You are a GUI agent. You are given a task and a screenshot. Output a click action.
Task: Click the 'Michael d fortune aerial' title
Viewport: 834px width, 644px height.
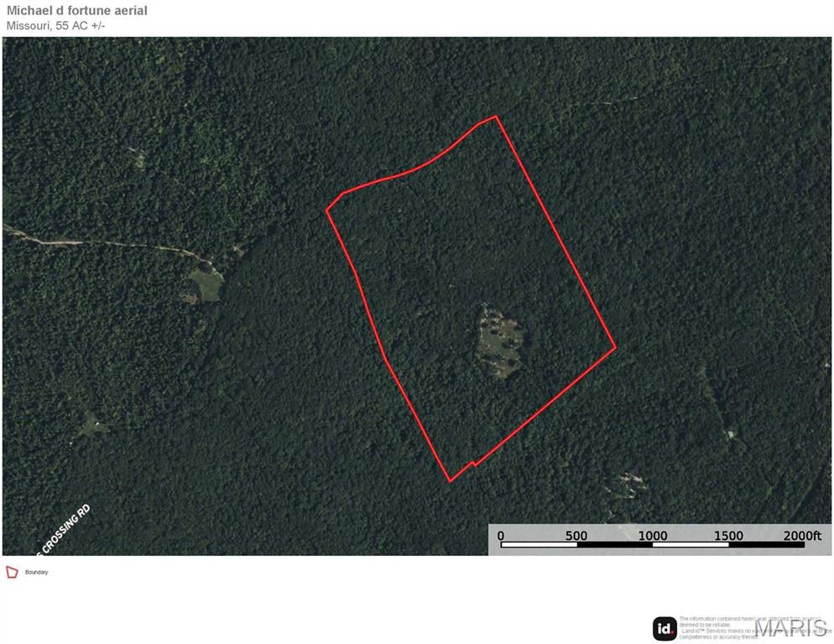tap(77, 11)
